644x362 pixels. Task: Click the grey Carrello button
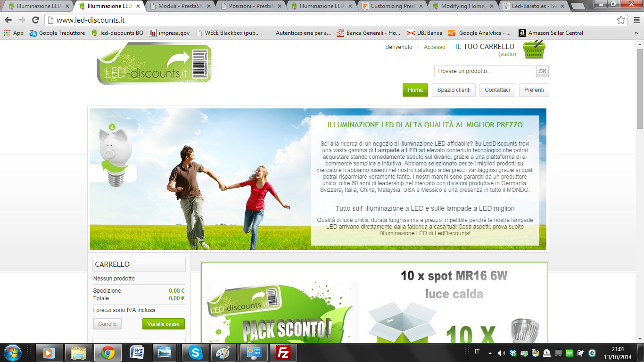pyautogui.click(x=107, y=324)
